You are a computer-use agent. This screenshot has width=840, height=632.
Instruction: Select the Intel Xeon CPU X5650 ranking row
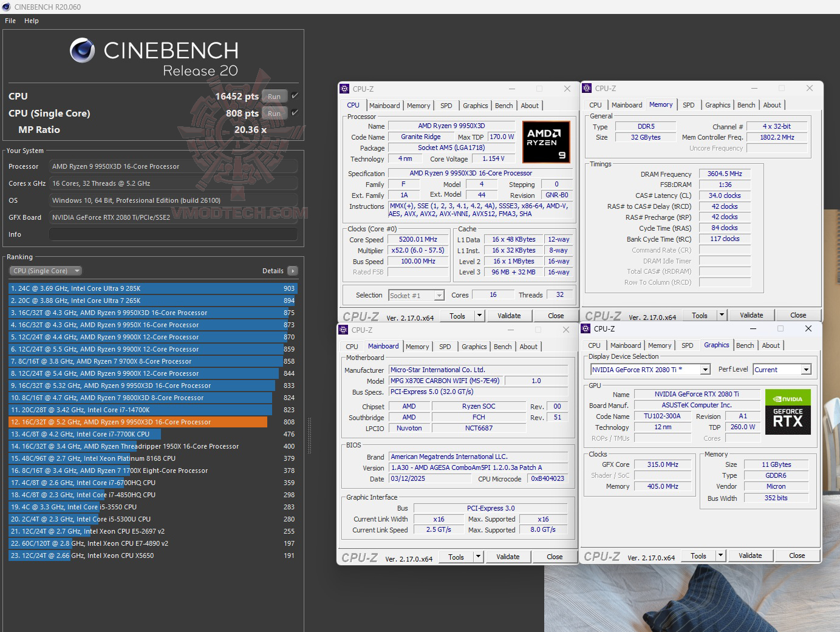pos(152,556)
